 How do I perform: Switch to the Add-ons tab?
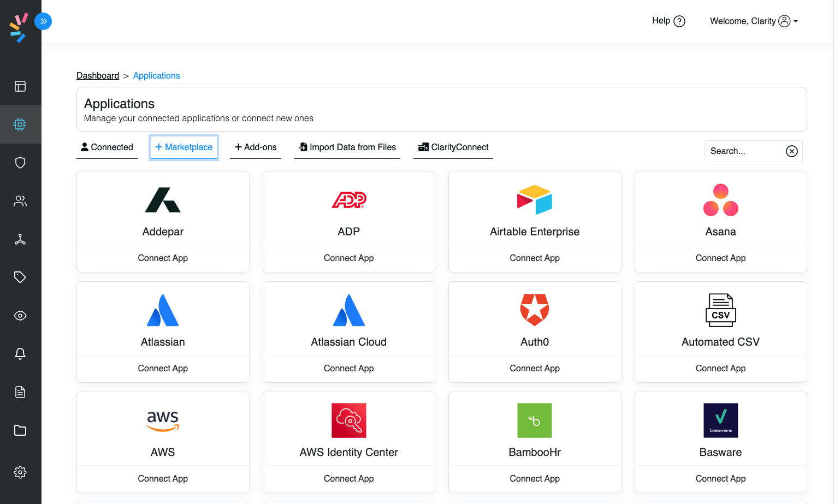click(256, 147)
